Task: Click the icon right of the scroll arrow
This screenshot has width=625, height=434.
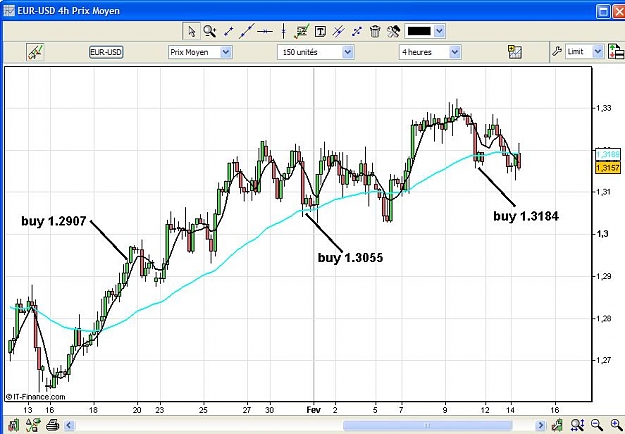Action: click(x=558, y=425)
